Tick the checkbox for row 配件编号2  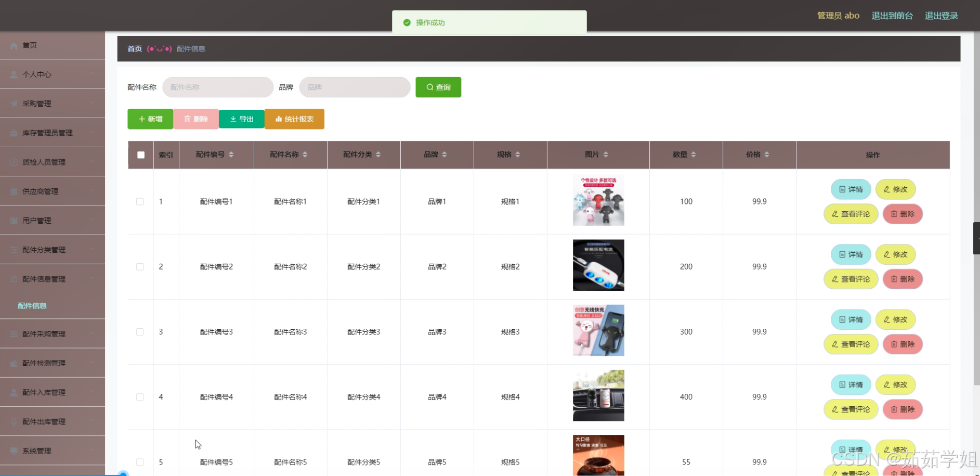(x=140, y=266)
